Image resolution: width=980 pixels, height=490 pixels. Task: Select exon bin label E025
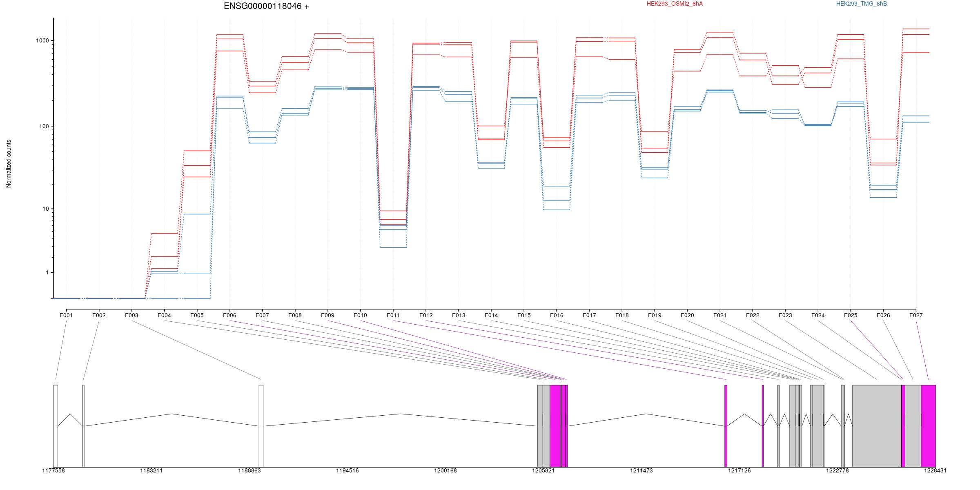[x=851, y=315]
